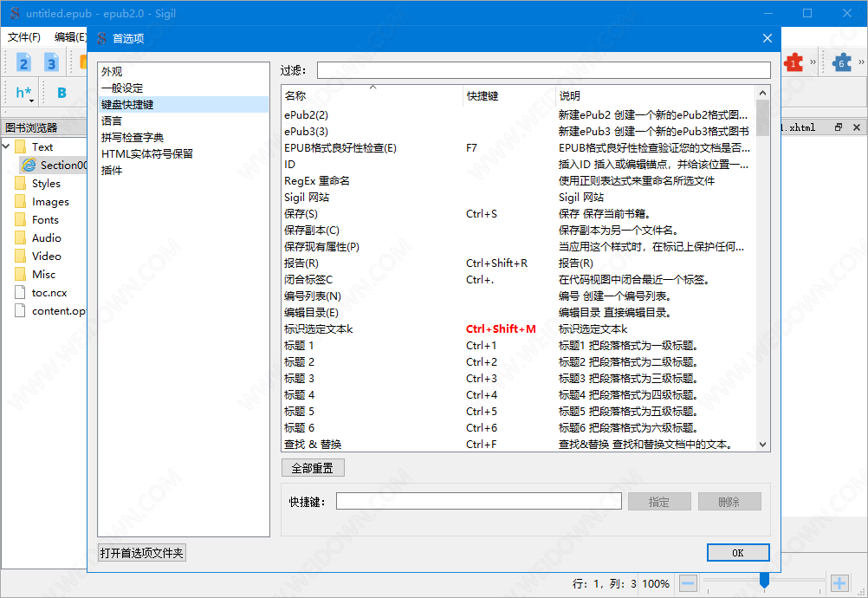This screenshot has width=868, height=598.
Task: Select the 报告(R) shortcut row
Action: (x=518, y=263)
